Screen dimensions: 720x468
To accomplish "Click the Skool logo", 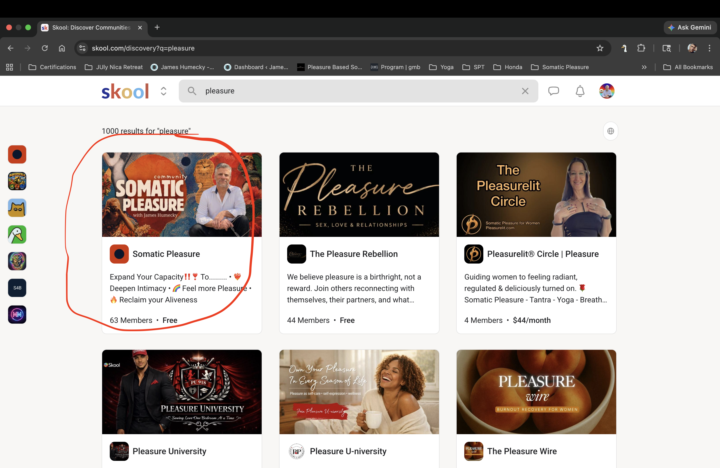I will pos(125,91).
